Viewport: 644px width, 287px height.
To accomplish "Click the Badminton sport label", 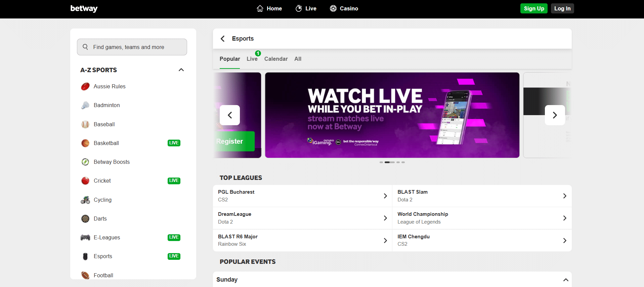I will (106, 105).
